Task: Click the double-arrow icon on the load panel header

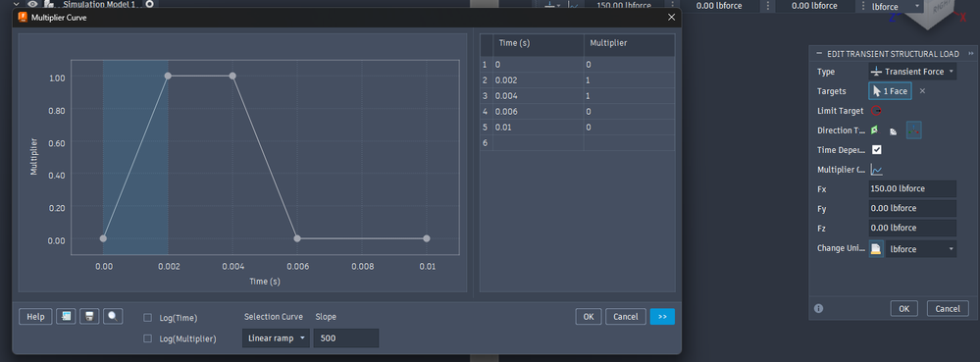Action: [x=971, y=54]
